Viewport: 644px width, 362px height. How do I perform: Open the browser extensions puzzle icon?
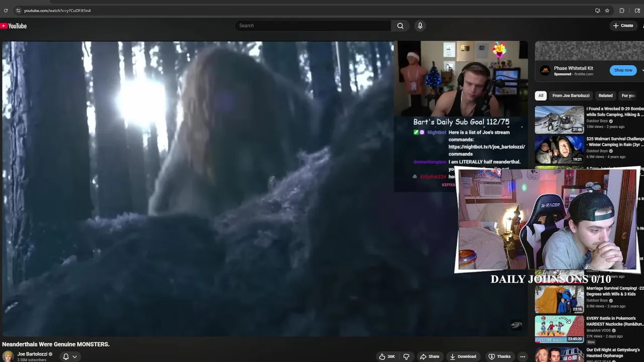point(622,11)
